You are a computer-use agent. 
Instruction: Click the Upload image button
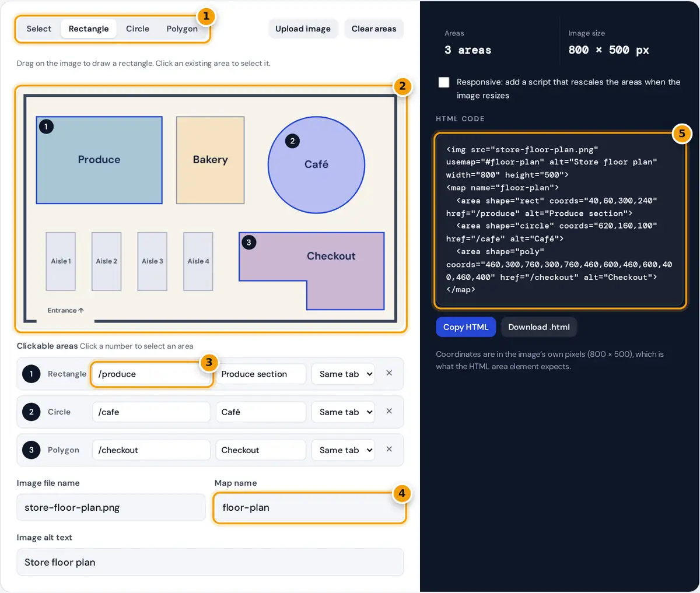303,29
